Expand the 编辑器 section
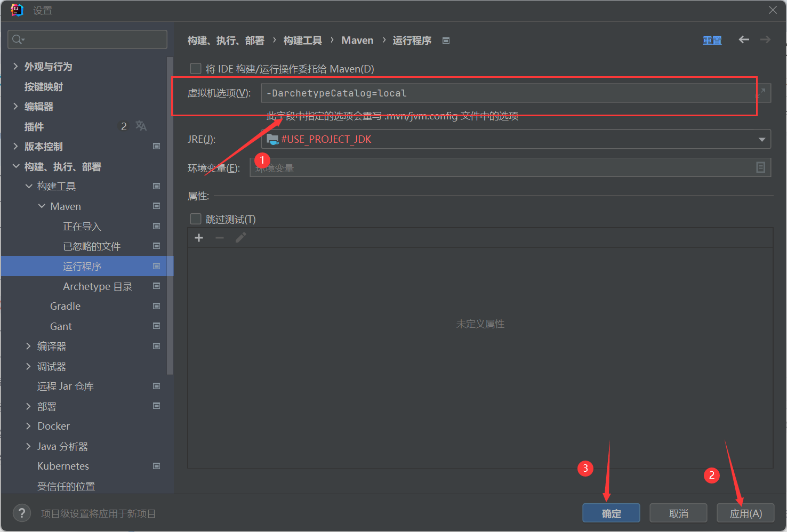Viewport: 787px width, 532px height. (x=15, y=106)
